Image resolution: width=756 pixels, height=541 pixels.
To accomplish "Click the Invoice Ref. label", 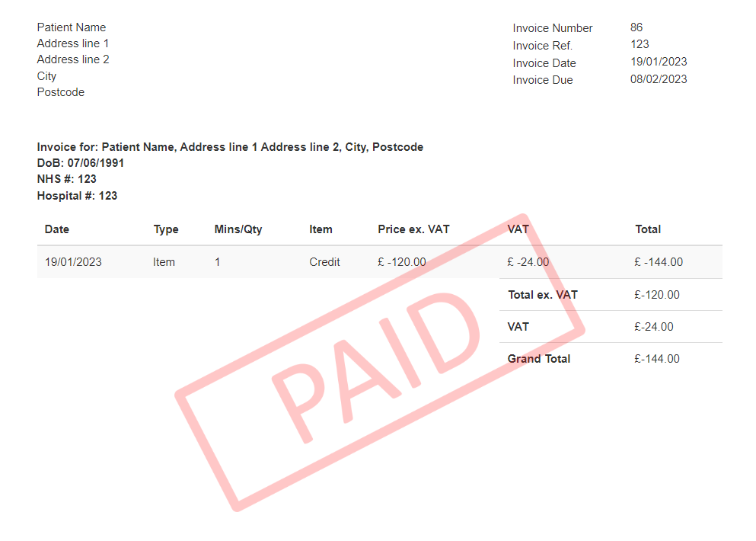I will 542,46.
